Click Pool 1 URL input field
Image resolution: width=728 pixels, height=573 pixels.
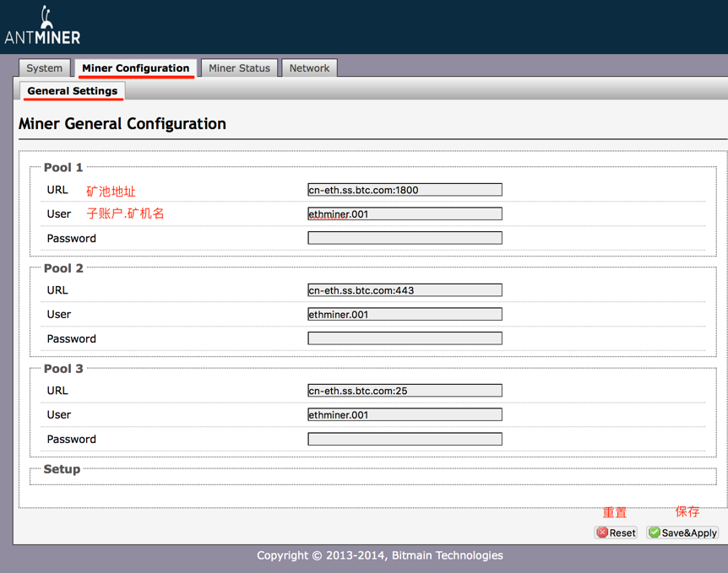pyautogui.click(x=405, y=190)
